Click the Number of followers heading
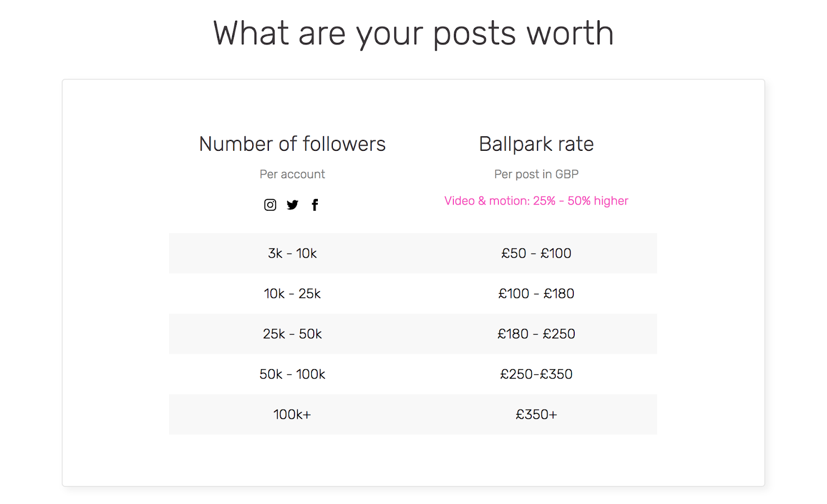The width and height of the screenshot is (827, 504). (293, 144)
